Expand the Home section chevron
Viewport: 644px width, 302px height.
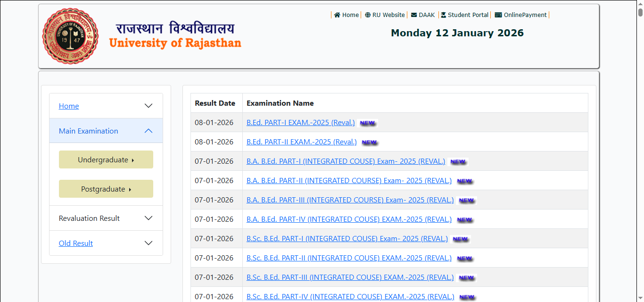click(148, 106)
